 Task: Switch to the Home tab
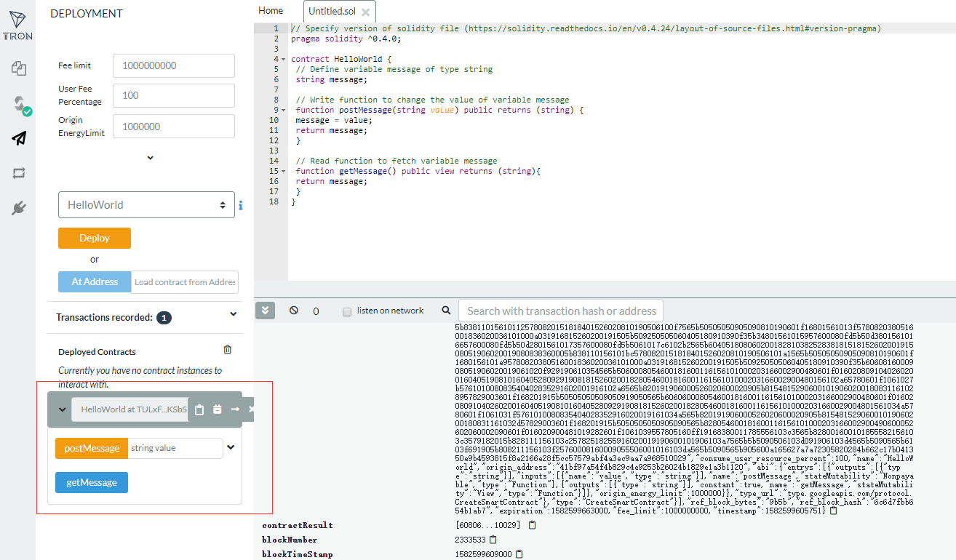click(271, 11)
